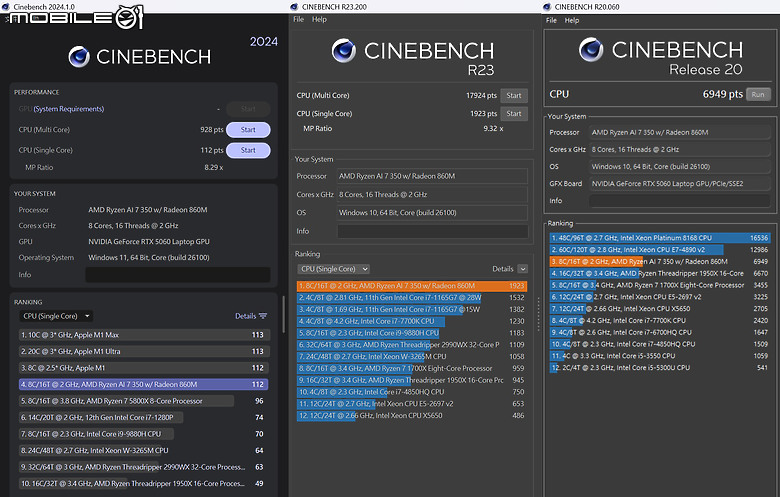
Task: Select Apple M1 Ultra row in 2024 ranking
Action: click(x=144, y=351)
